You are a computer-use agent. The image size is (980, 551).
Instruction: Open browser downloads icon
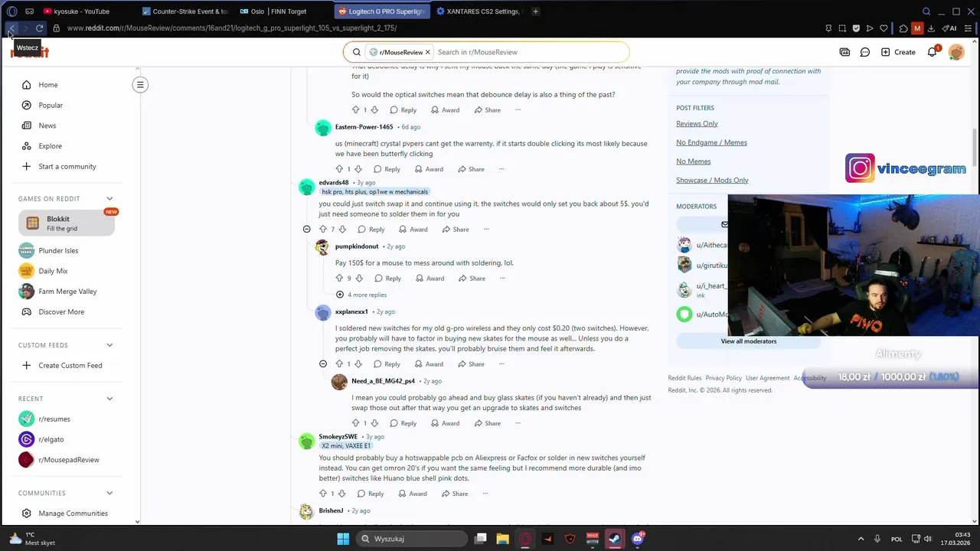coord(931,28)
